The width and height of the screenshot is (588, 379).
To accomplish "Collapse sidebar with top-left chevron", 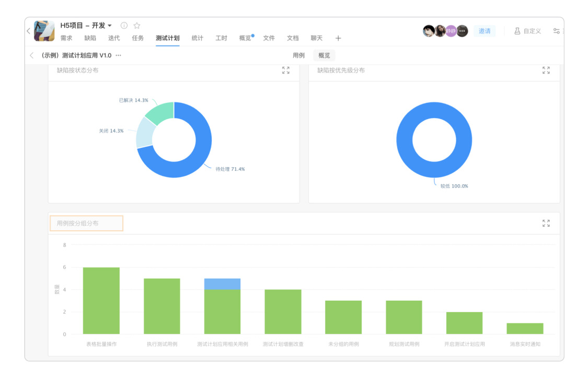I will point(28,31).
